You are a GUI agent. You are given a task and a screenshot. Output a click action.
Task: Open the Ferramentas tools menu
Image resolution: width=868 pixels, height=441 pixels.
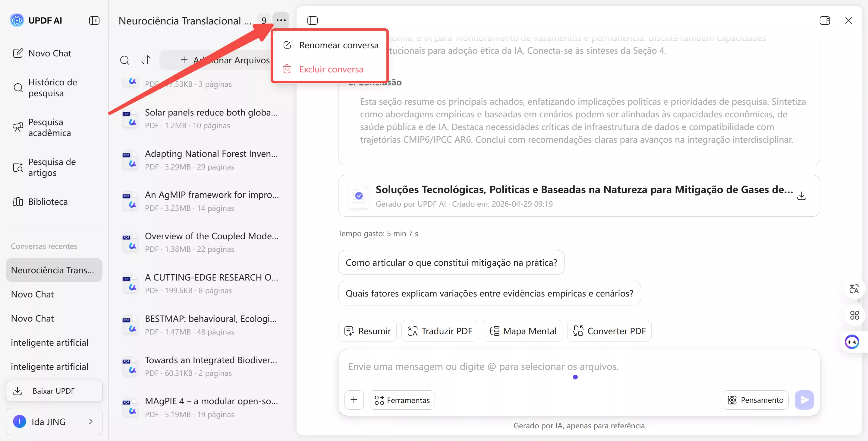[x=402, y=400]
